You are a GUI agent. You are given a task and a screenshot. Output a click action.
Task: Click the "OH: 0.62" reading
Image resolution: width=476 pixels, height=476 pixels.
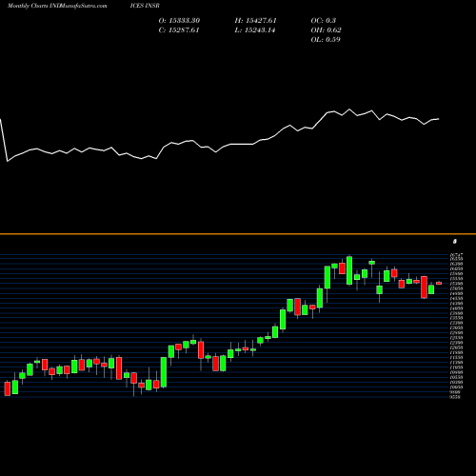[x=326, y=30]
